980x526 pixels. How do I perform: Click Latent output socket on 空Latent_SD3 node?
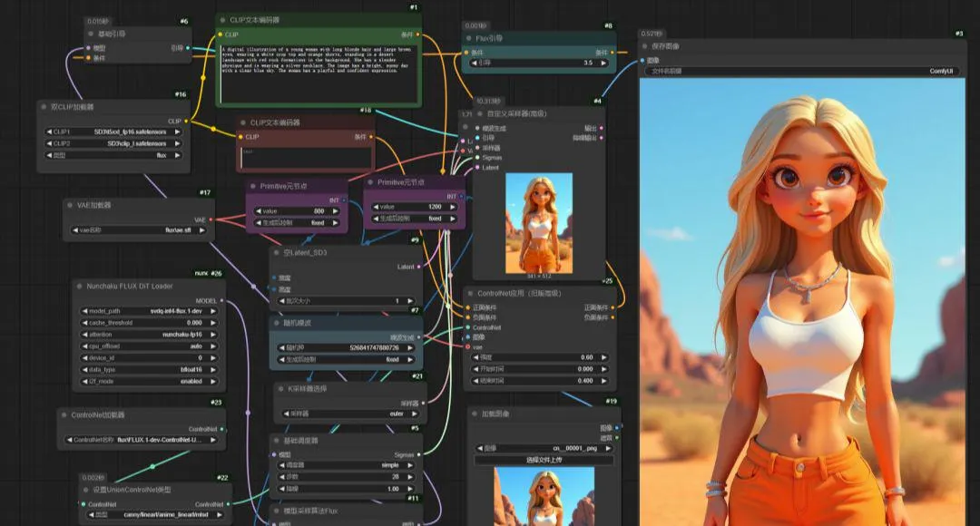tap(418, 267)
